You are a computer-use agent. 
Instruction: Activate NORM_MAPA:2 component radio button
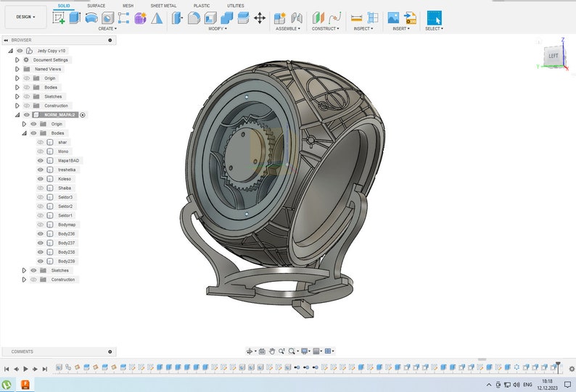point(83,115)
